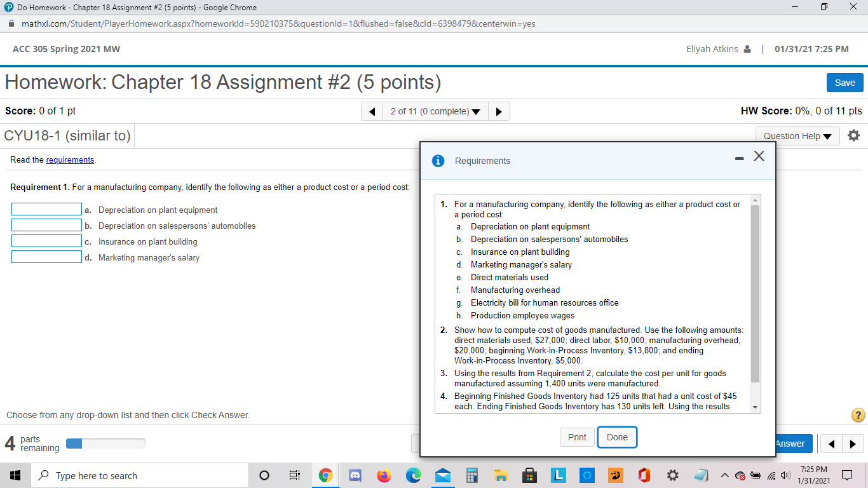Click the person icon next to Eliyah Atkins
This screenshot has height=488, width=868.
click(x=747, y=48)
